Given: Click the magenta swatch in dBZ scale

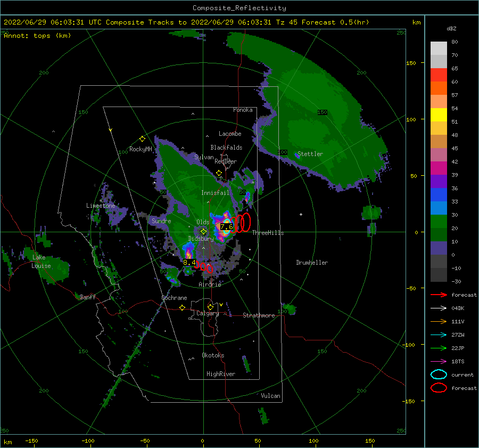Looking at the screenshot, I should (x=439, y=168).
